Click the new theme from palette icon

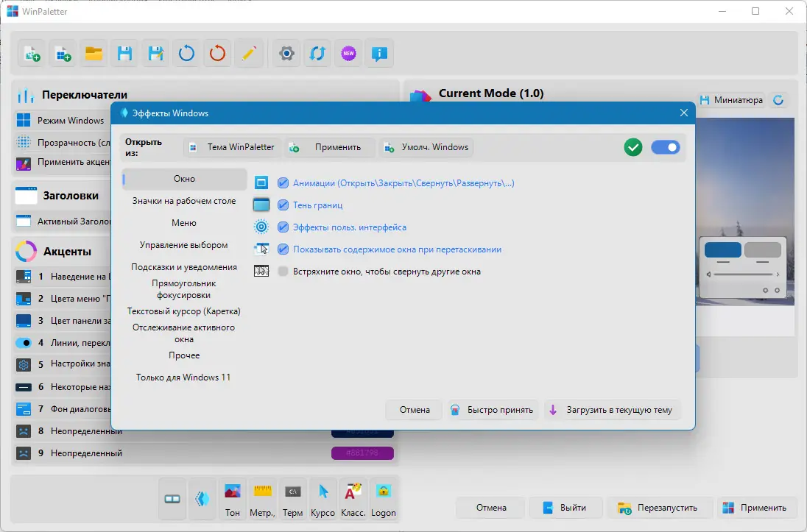tap(32, 54)
